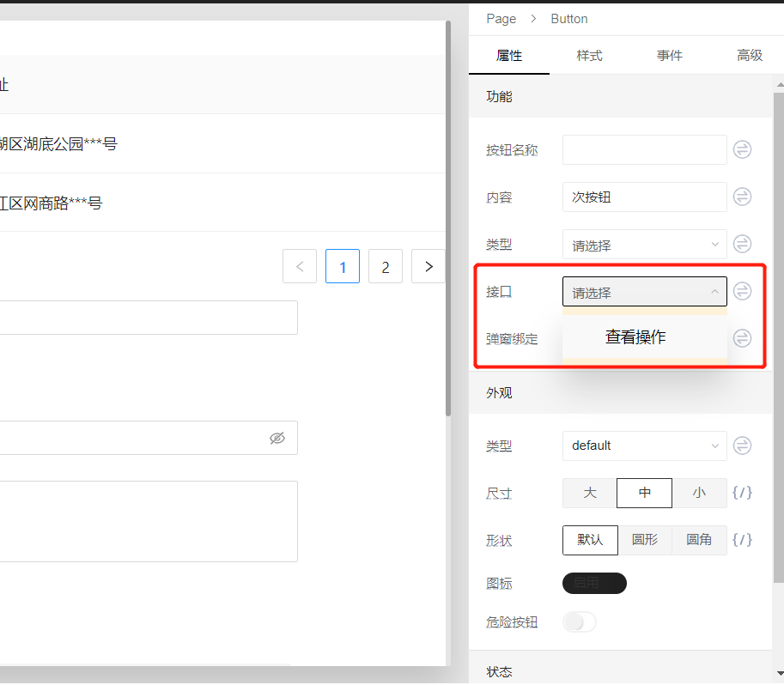Open the {/} expression editor for 尺寸
Image resolution: width=784 pixels, height=685 pixels.
pos(742,493)
